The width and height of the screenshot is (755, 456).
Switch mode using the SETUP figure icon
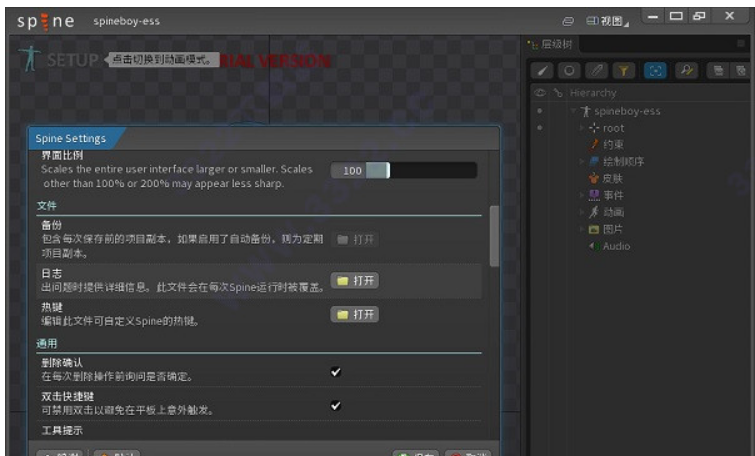pos(30,59)
